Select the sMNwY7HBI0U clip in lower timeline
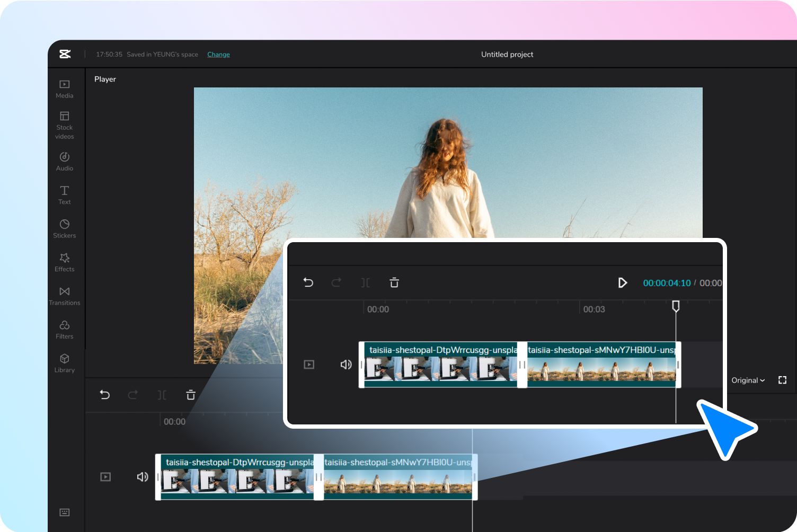797x532 pixels. coord(398,477)
